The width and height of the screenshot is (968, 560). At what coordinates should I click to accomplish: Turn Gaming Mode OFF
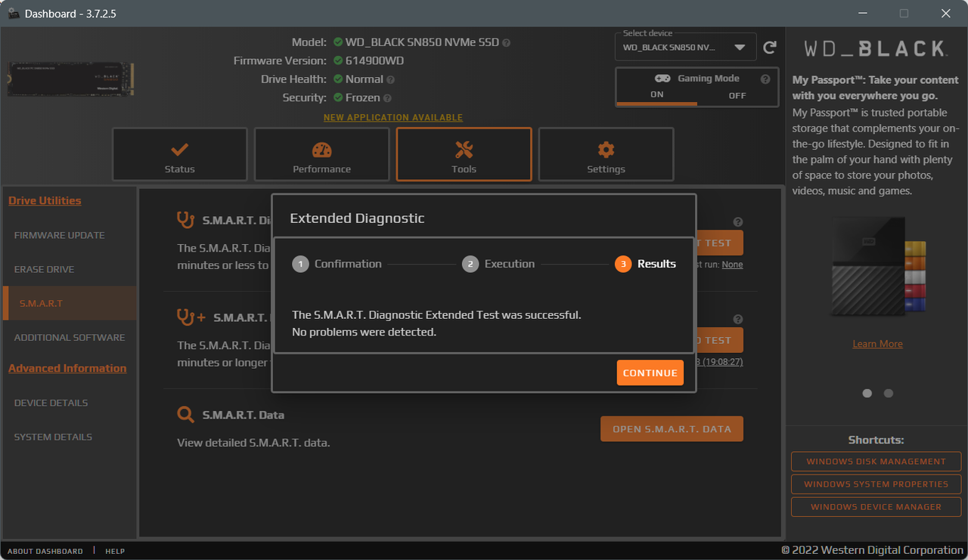pyautogui.click(x=737, y=94)
